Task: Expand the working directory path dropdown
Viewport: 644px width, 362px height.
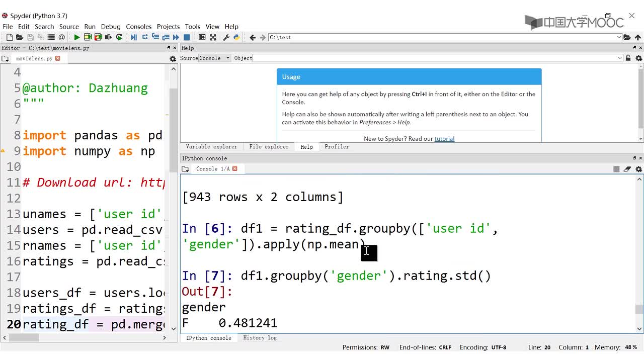Action: 619,37
